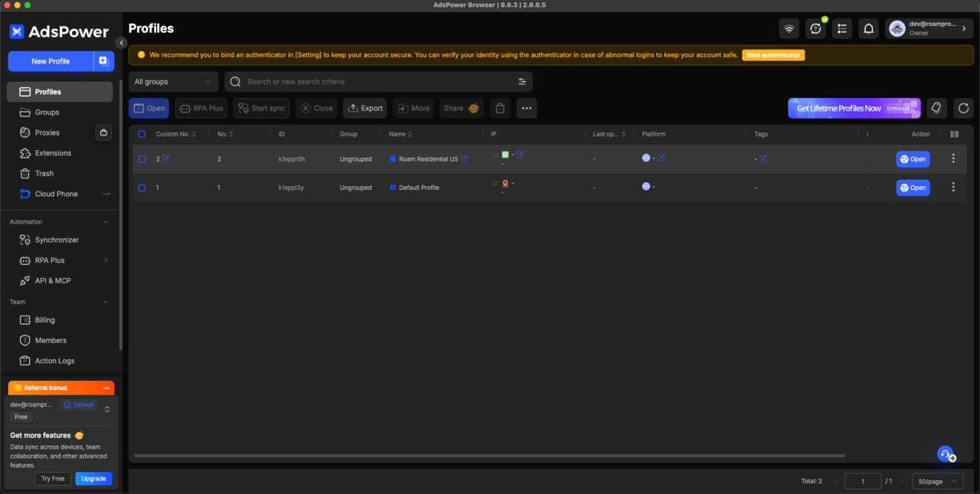980x494 pixels.
Task: Click the Upgrade button
Action: (93, 479)
